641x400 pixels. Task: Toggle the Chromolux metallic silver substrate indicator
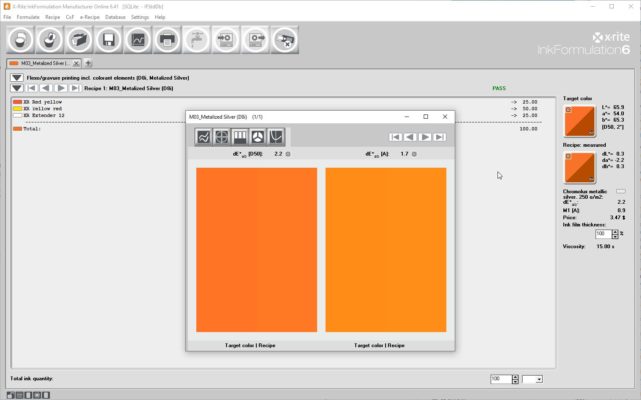[x=620, y=190]
